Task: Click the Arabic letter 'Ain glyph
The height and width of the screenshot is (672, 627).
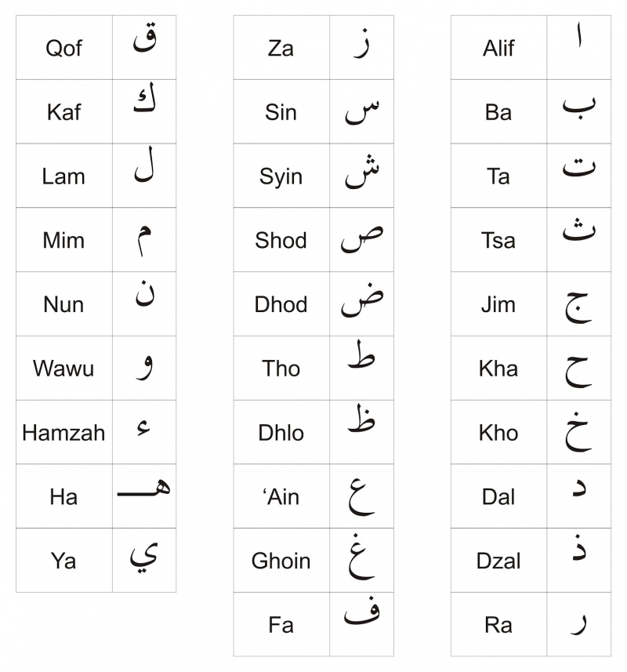Action: click(361, 496)
